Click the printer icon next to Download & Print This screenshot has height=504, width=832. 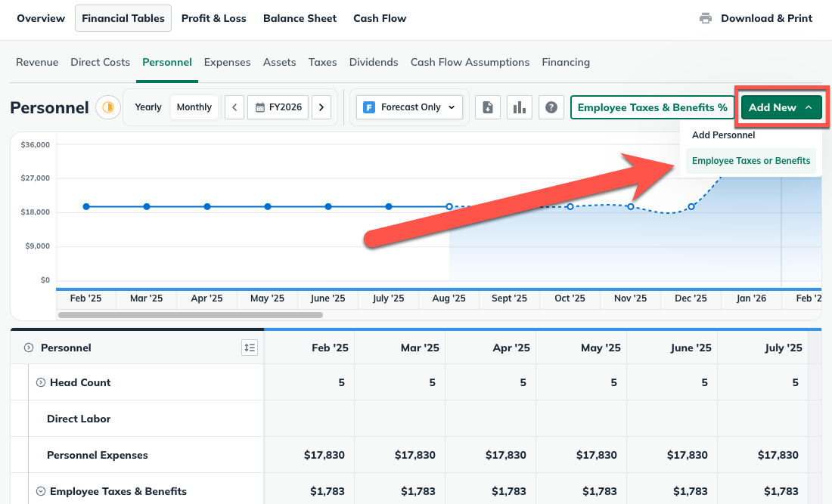coord(706,18)
